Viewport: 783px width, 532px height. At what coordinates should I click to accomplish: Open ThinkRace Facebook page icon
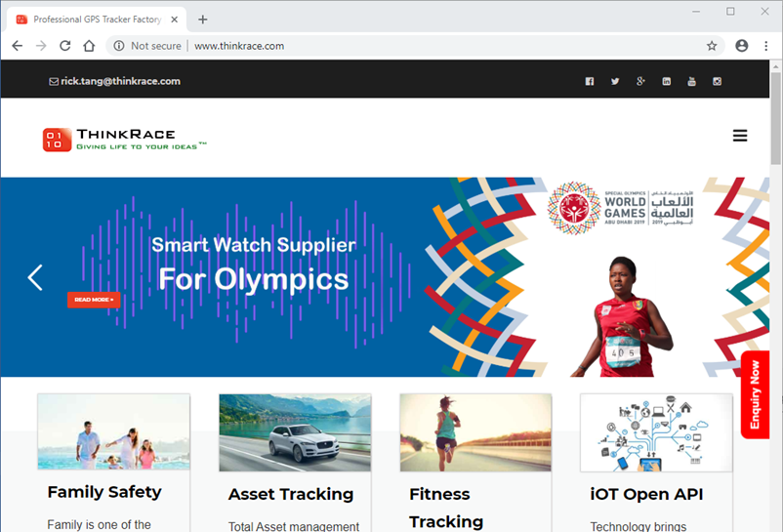(x=590, y=81)
